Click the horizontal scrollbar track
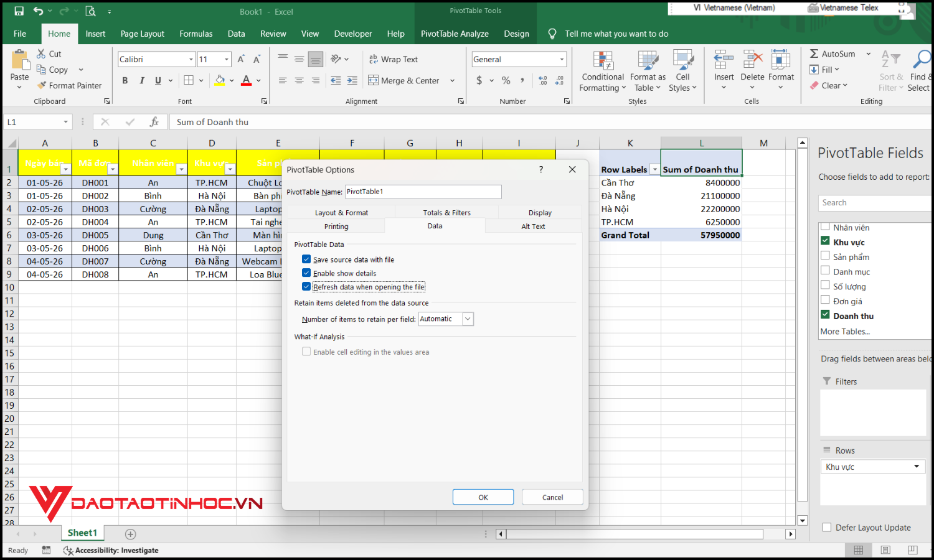934x560 pixels. [x=634, y=534]
